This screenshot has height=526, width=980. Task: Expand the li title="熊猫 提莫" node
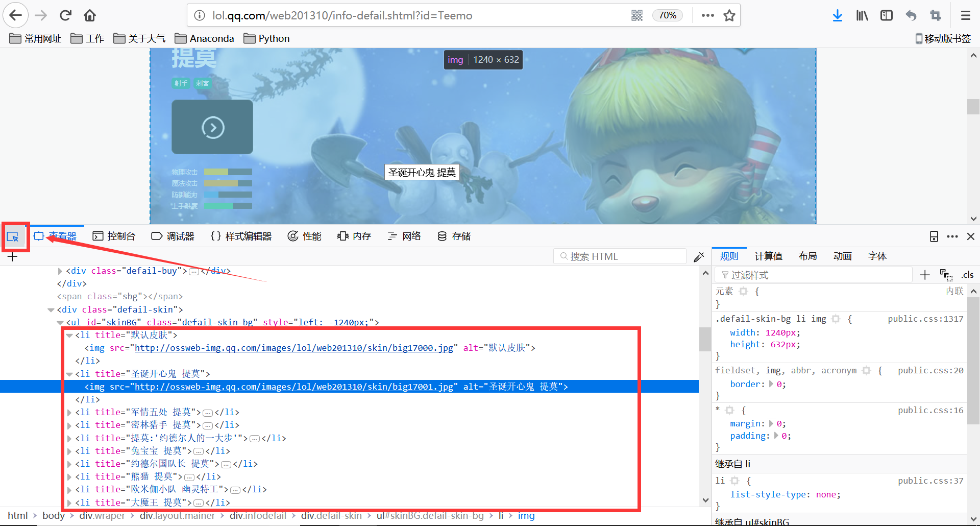[x=69, y=477]
